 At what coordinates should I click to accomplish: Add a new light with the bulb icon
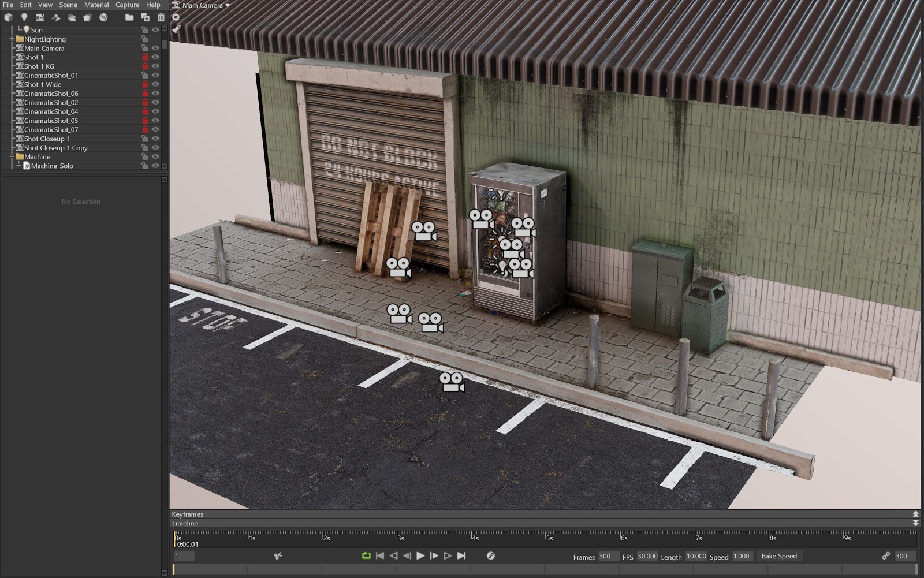point(24,17)
